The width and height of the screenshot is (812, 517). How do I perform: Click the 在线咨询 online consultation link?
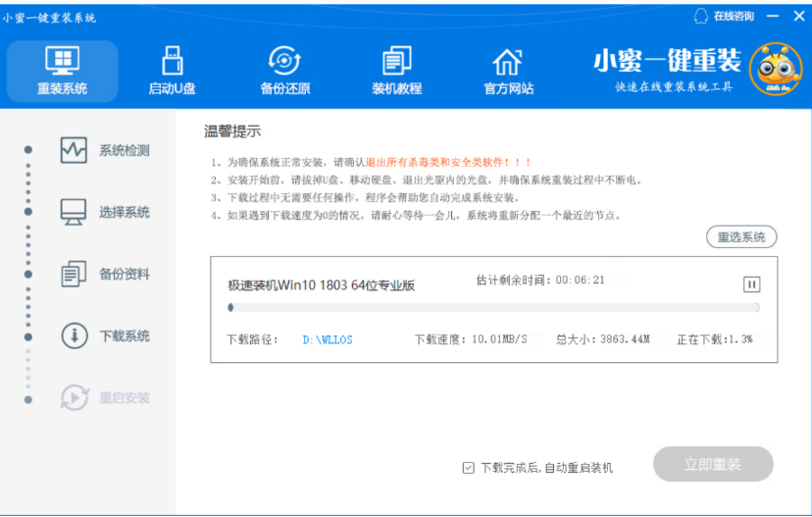734,17
